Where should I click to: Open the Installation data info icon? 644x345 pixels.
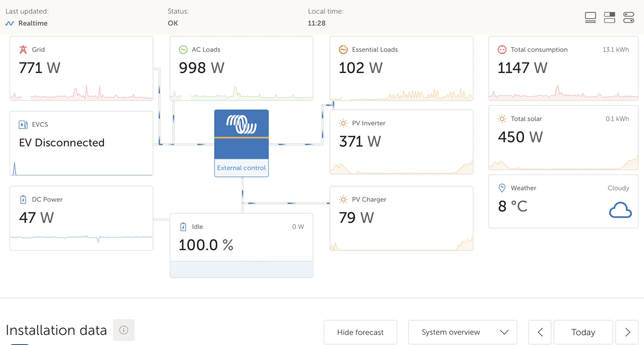(124, 330)
